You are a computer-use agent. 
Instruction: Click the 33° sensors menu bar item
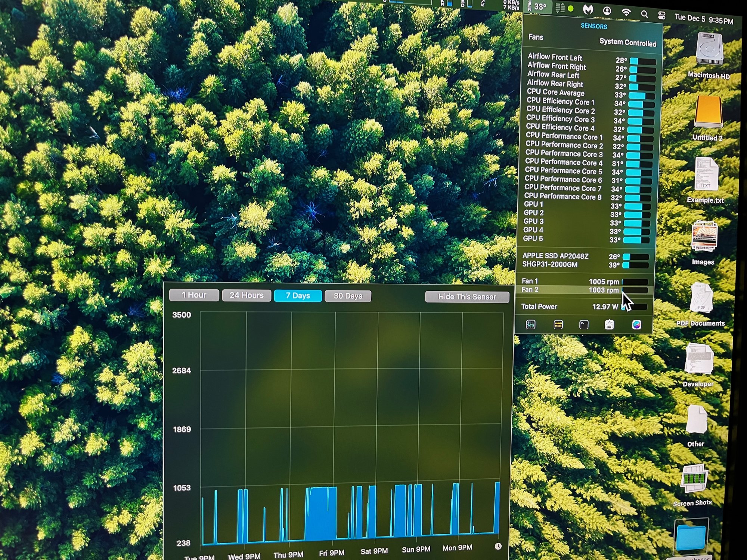(540, 7)
